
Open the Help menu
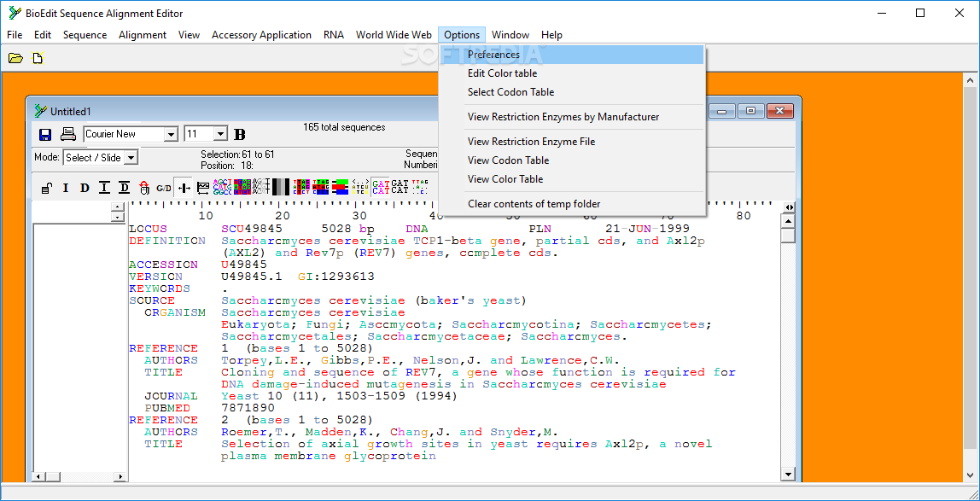click(551, 35)
